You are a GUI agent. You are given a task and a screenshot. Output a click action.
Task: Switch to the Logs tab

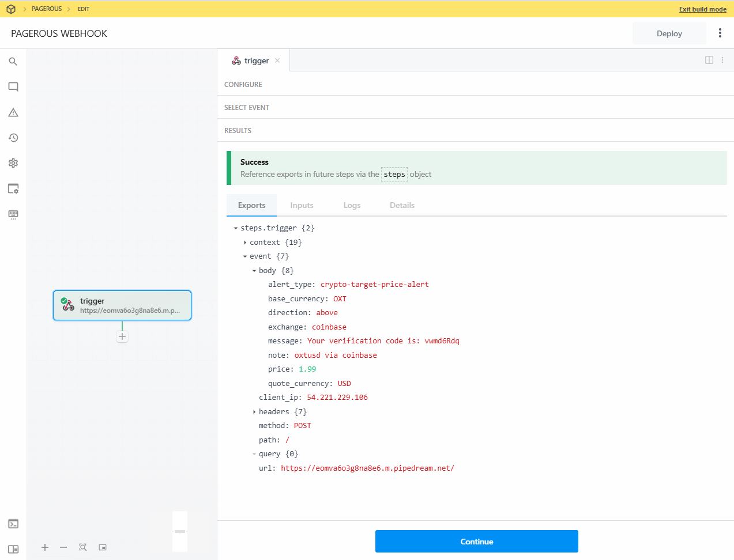click(352, 205)
